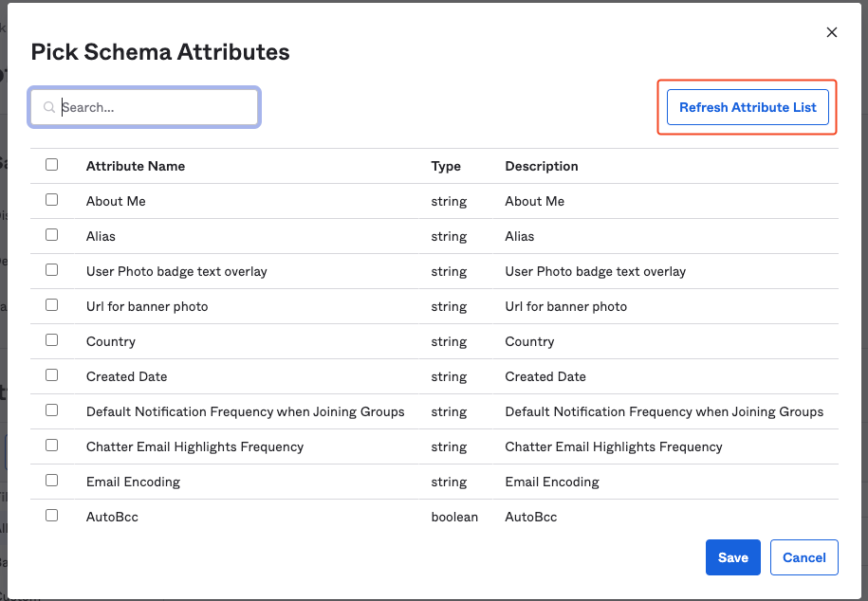868x601 pixels.
Task: Click Default Notification Frequency attribute name
Action: pos(246,411)
